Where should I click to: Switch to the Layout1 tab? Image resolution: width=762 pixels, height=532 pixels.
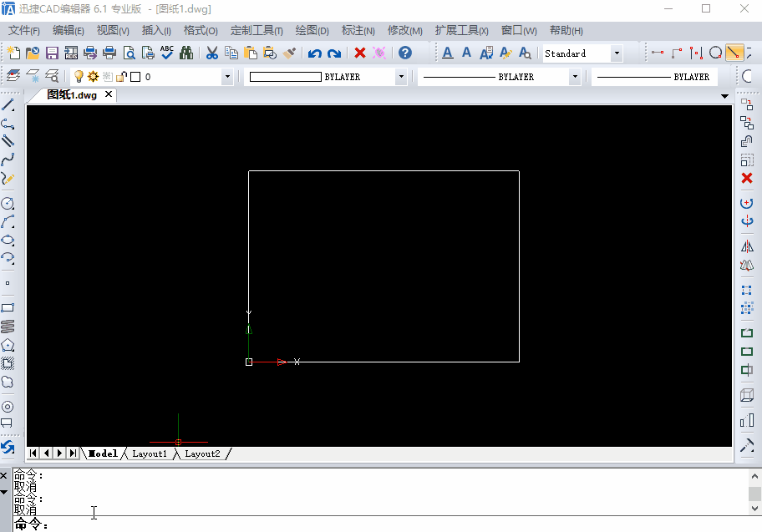click(150, 453)
